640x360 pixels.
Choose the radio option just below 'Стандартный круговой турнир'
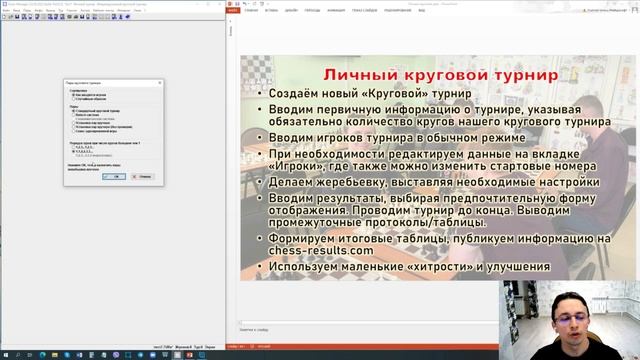point(73,115)
